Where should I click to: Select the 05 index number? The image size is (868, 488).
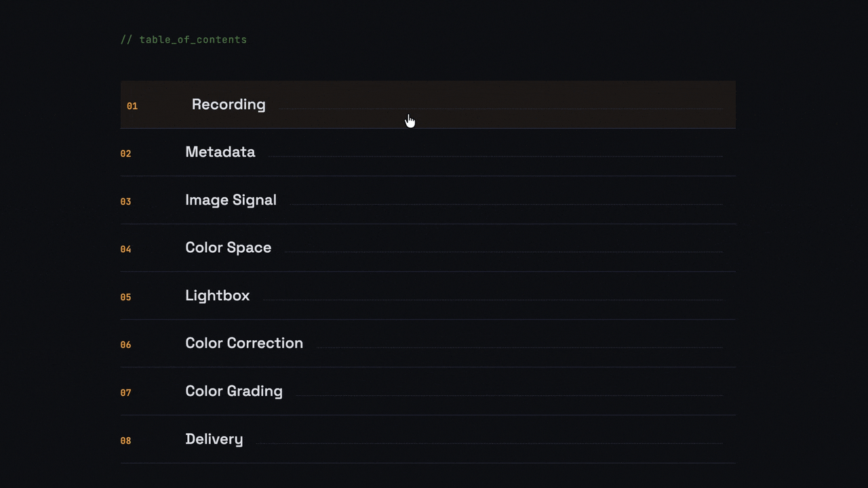tap(125, 297)
